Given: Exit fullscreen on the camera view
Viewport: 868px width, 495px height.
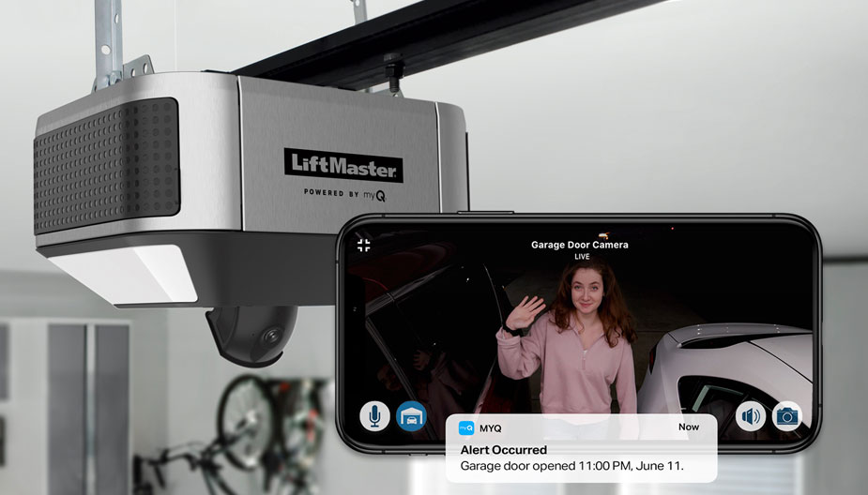Looking at the screenshot, I should pyautogui.click(x=364, y=246).
